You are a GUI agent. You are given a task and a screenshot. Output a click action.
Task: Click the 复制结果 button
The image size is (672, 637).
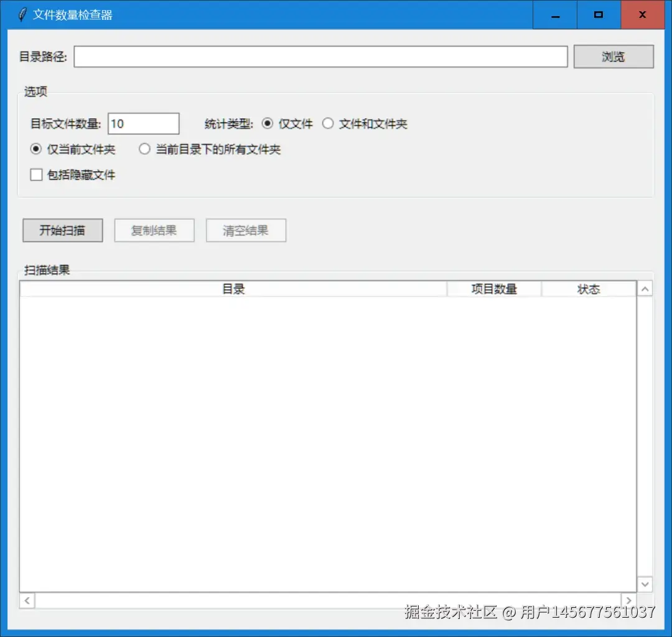[x=154, y=230]
